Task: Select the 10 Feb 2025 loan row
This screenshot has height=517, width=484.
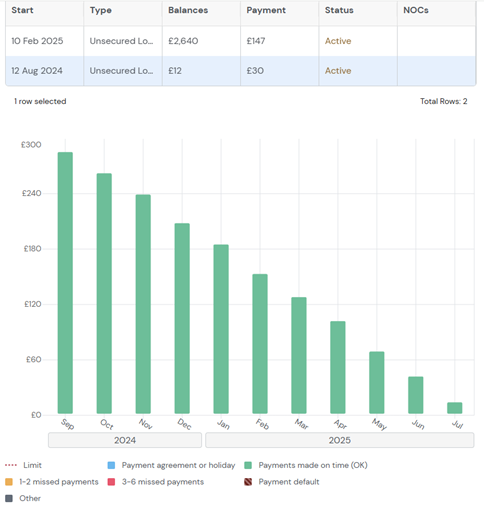Action: (241, 41)
